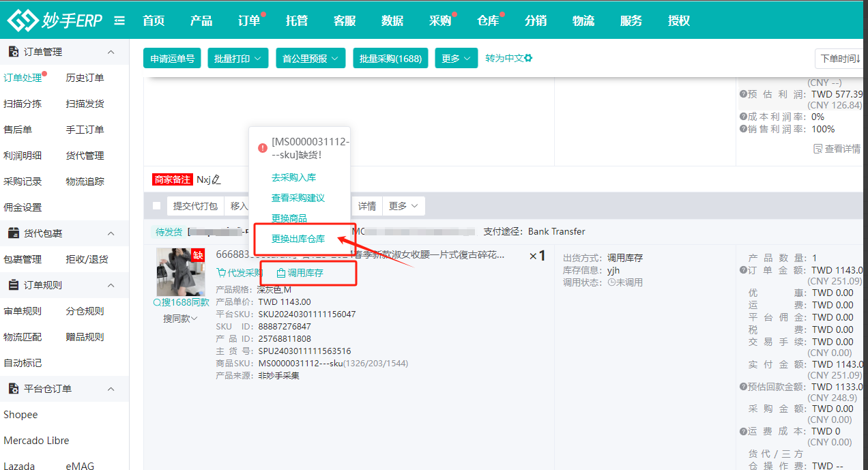Tick the order row checkbox
The image size is (868, 470).
click(x=157, y=206)
